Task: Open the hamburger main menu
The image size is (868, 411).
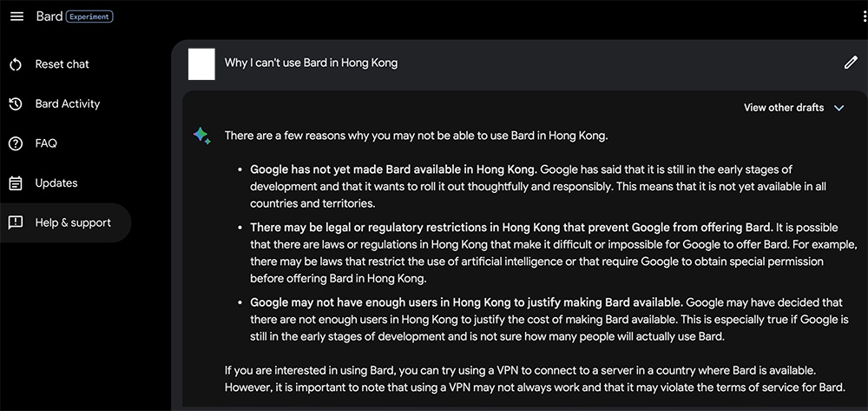Action: (x=16, y=17)
